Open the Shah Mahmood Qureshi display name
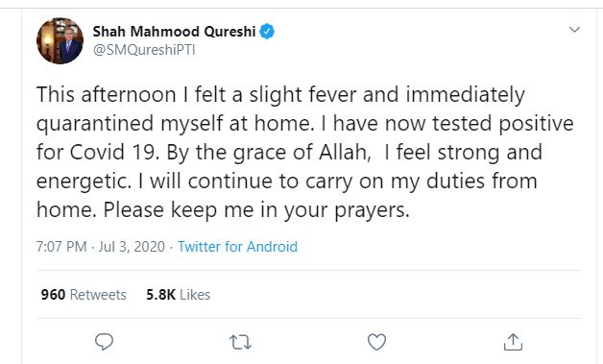 (x=174, y=32)
